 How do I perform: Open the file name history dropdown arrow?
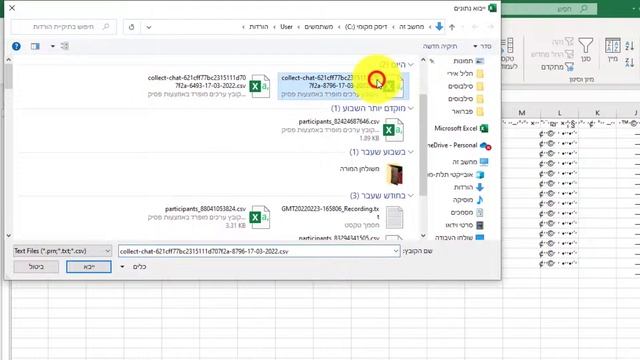tap(396, 251)
